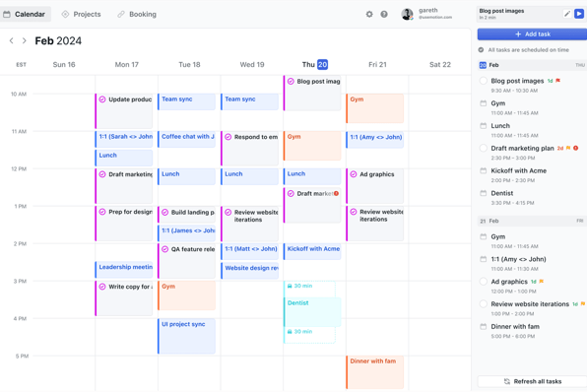Open Thursday's Lunch event on calendar

312,176
